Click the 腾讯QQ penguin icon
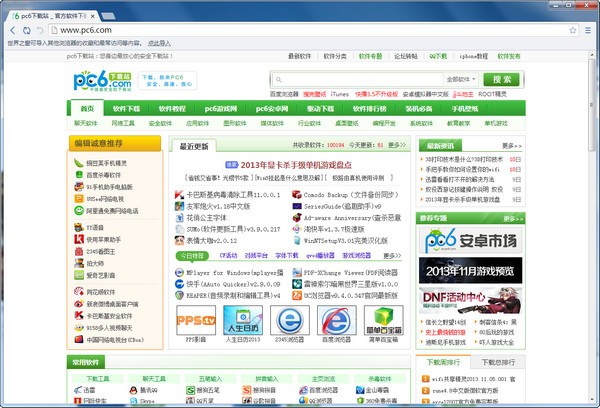This screenshot has width=600, height=408. [133, 390]
